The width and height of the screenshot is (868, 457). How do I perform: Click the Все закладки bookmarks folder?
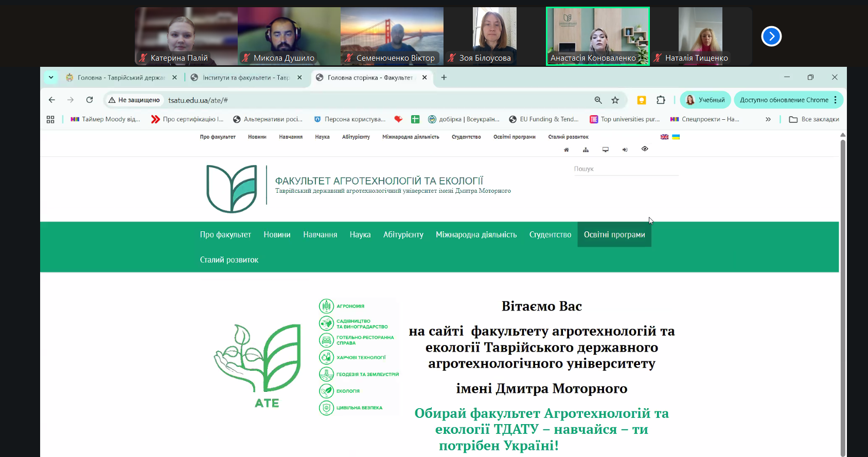814,119
